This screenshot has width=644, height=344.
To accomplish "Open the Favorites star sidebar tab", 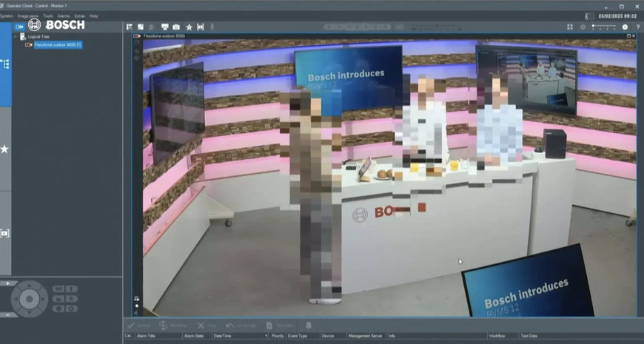I will point(5,149).
